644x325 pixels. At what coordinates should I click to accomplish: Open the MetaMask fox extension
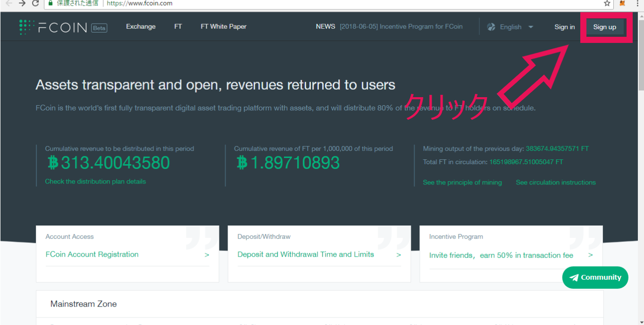click(622, 3)
